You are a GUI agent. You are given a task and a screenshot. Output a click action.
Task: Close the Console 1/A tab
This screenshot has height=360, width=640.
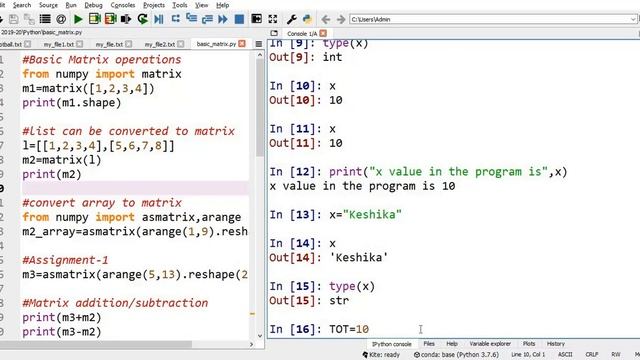[x=323, y=33]
